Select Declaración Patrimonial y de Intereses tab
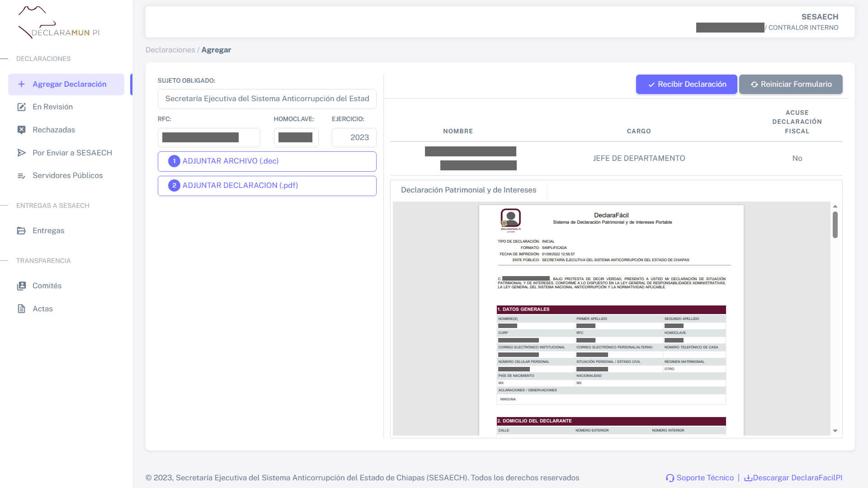 coord(468,190)
